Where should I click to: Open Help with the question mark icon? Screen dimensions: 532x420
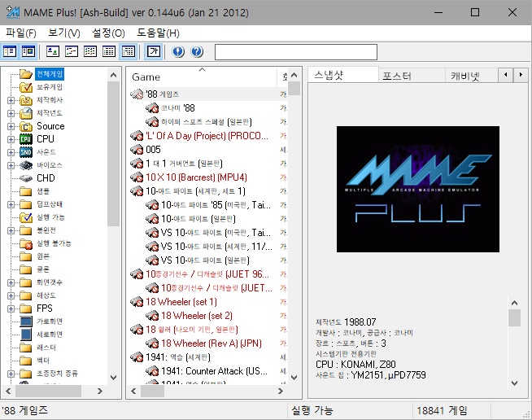point(197,51)
